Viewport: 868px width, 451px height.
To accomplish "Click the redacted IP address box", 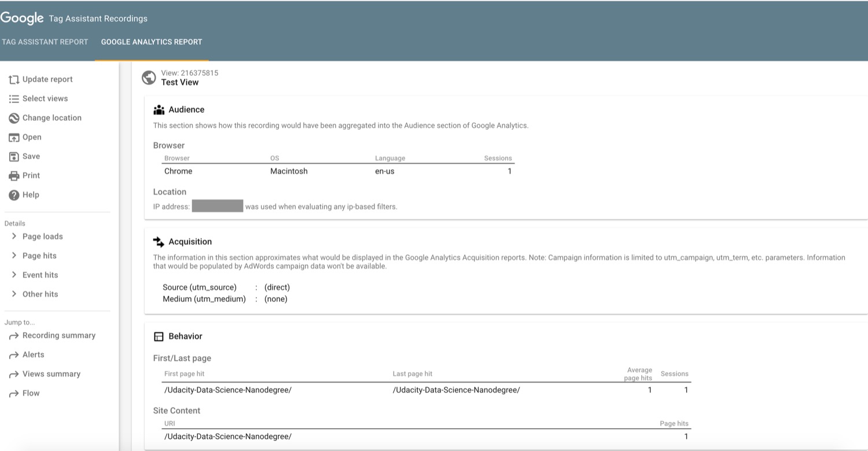I will pos(218,206).
